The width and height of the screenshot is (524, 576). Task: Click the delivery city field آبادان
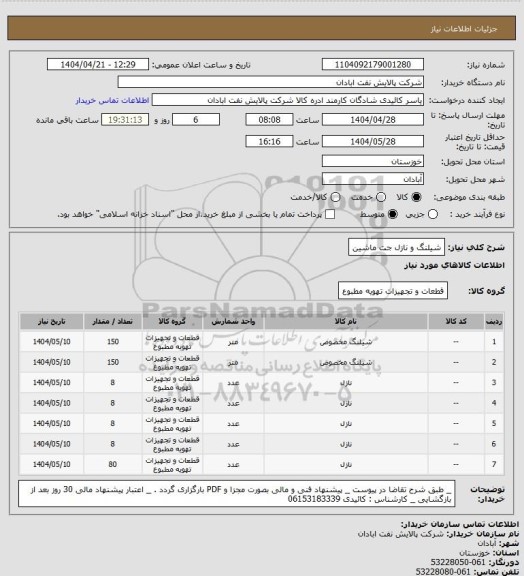tap(373, 179)
